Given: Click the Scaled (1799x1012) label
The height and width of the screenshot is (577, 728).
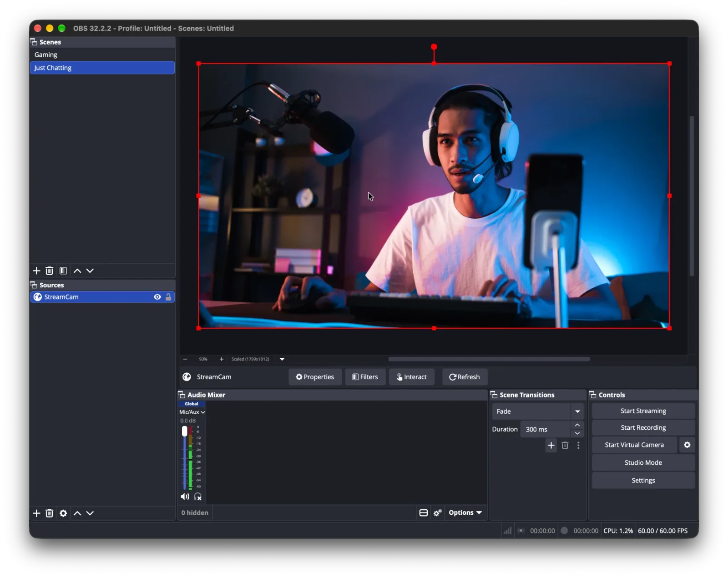Looking at the screenshot, I should 250,359.
